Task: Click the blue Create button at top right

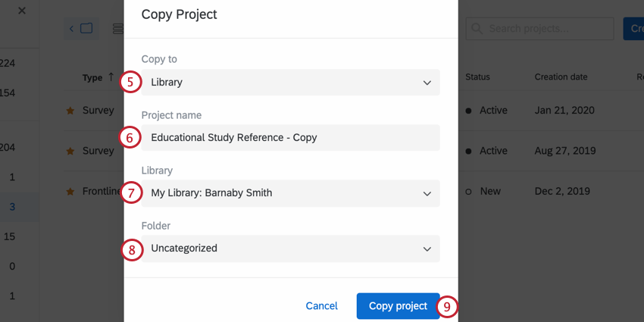Action: pos(633,29)
